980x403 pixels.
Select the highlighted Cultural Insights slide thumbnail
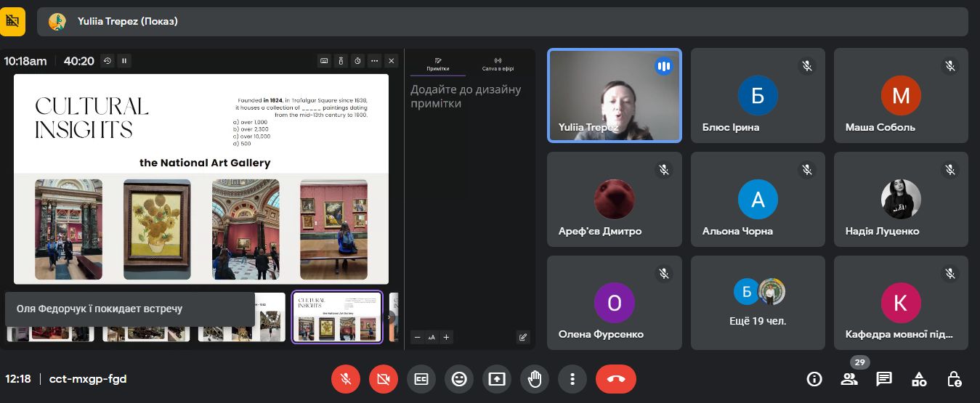coord(337,317)
